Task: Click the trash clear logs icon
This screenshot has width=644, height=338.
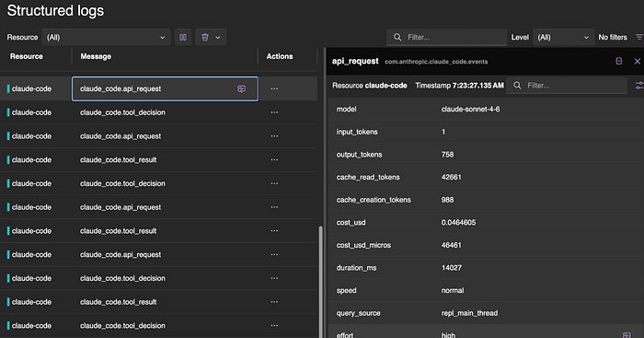Action: click(x=205, y=38)
